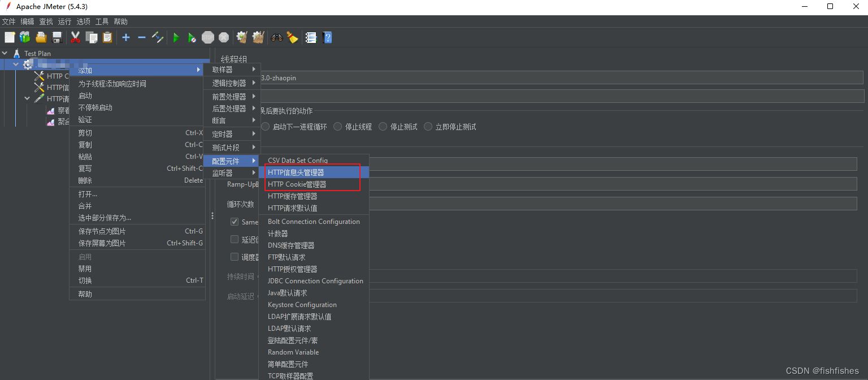Click the Help question mark icon
868x380 pixels.
tap(327, 37)
